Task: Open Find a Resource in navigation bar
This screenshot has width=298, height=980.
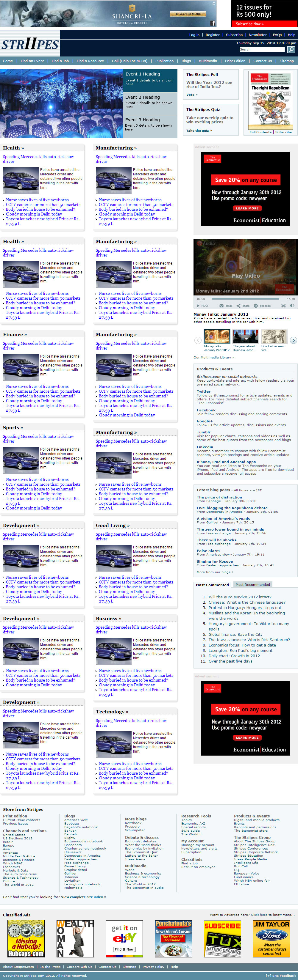Action: [x=90, y=61]
